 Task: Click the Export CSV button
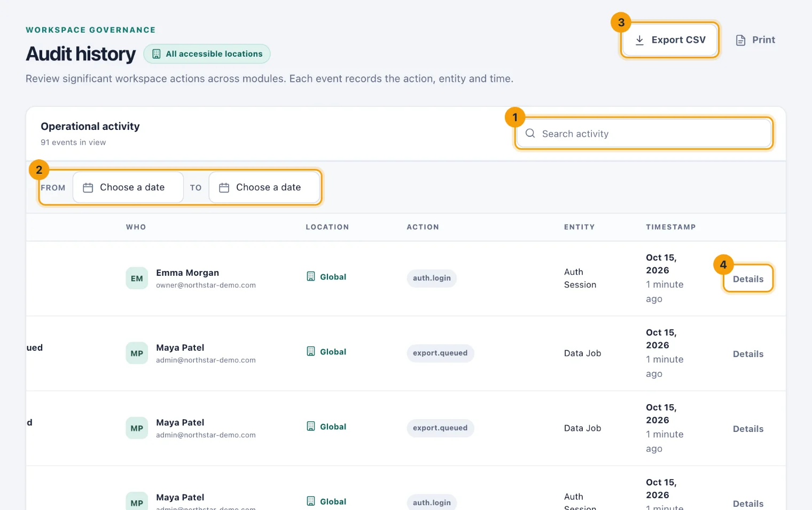tap(670, 40)
